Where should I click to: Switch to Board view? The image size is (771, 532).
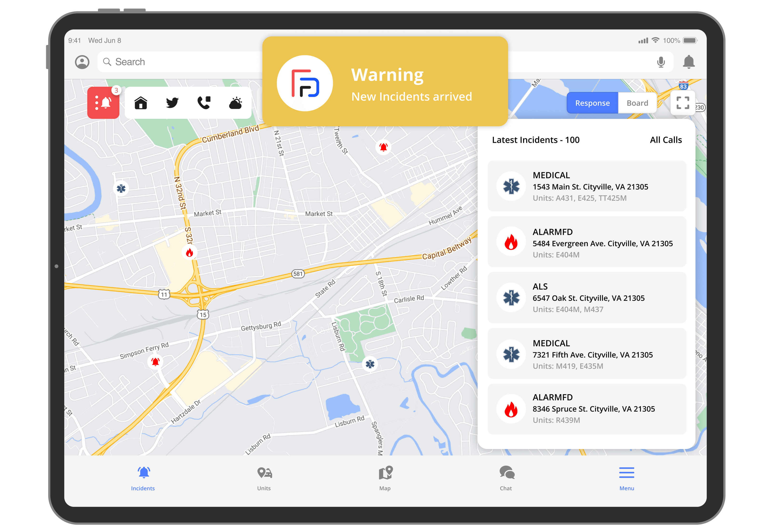tap(637, 103)
